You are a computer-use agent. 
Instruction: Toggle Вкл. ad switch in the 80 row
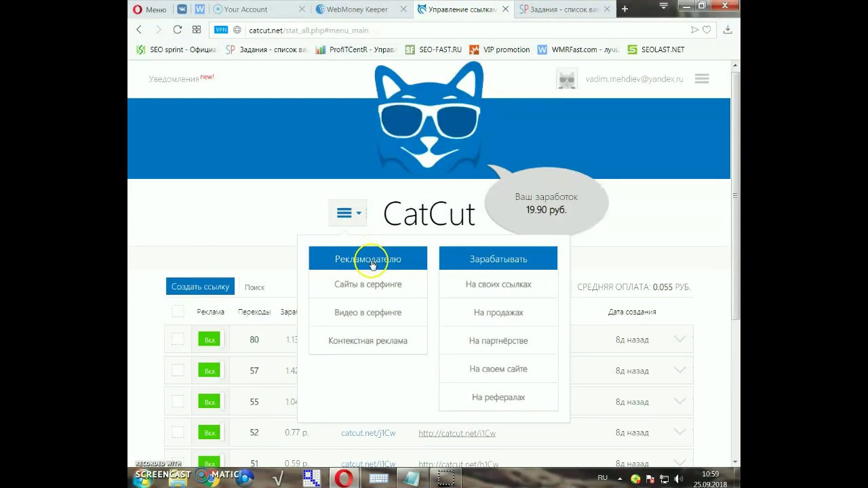[x=210, y=340]
